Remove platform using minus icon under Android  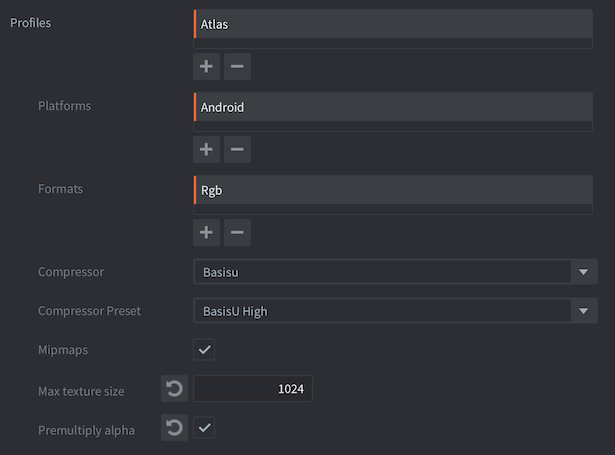(237, 150)
